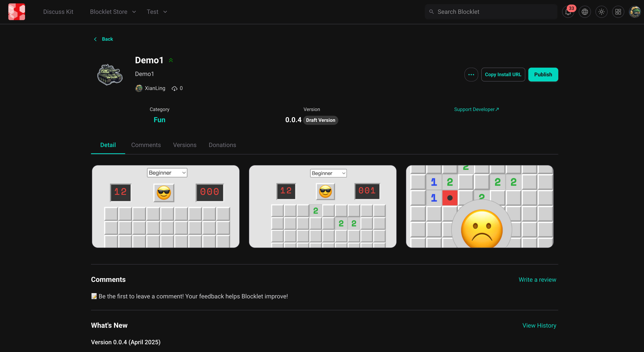Image resolution: width=644 pixels, height=352 pixels.
Task: Click the user avatar in header
Action: point(635,12)
